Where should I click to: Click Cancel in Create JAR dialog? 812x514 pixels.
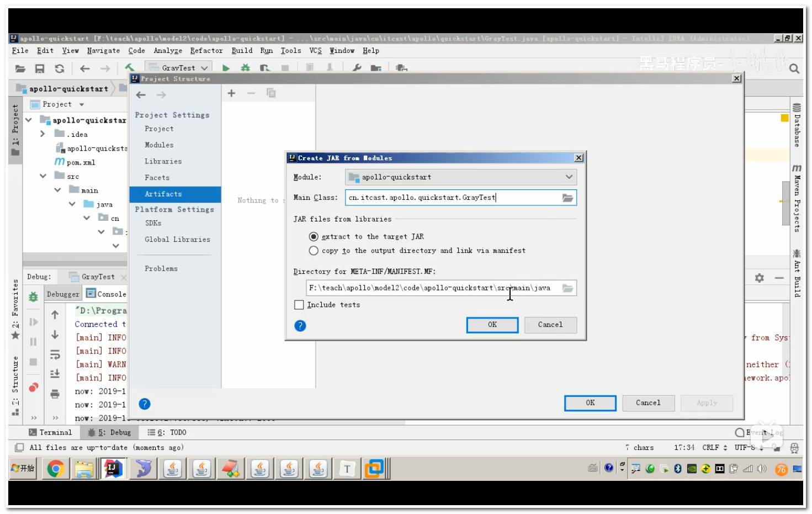(x=550, y=325)
